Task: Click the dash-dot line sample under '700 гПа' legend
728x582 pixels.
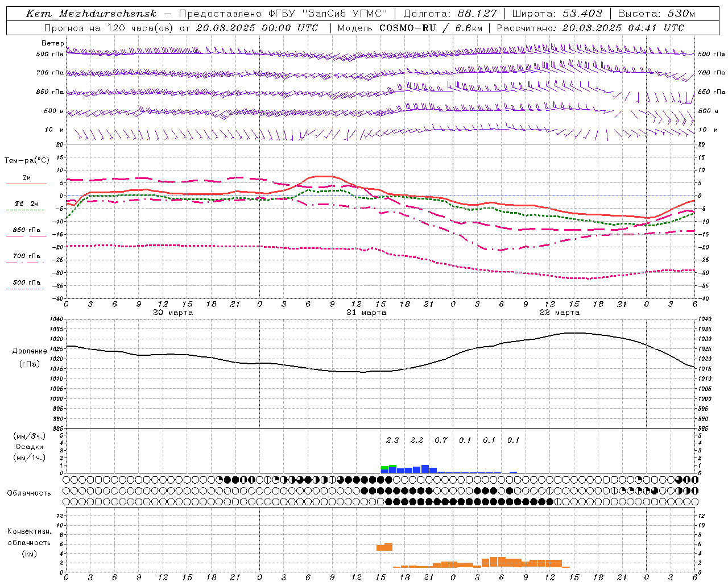Action: click(x=26, y=263)
